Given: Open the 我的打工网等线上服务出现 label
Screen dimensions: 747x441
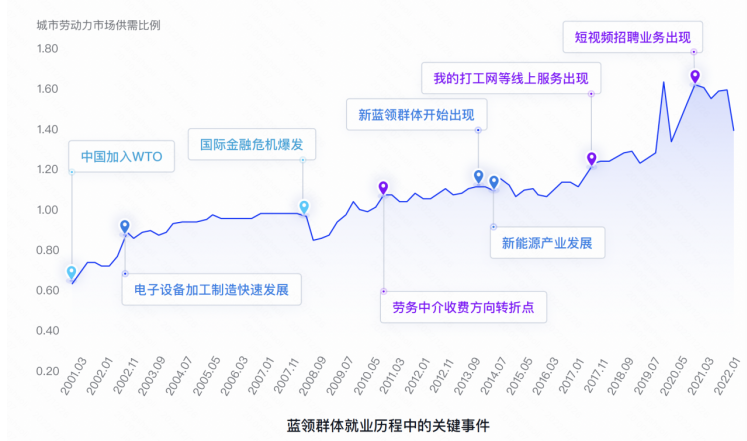Looking at the screenshot, I should 511,78.
